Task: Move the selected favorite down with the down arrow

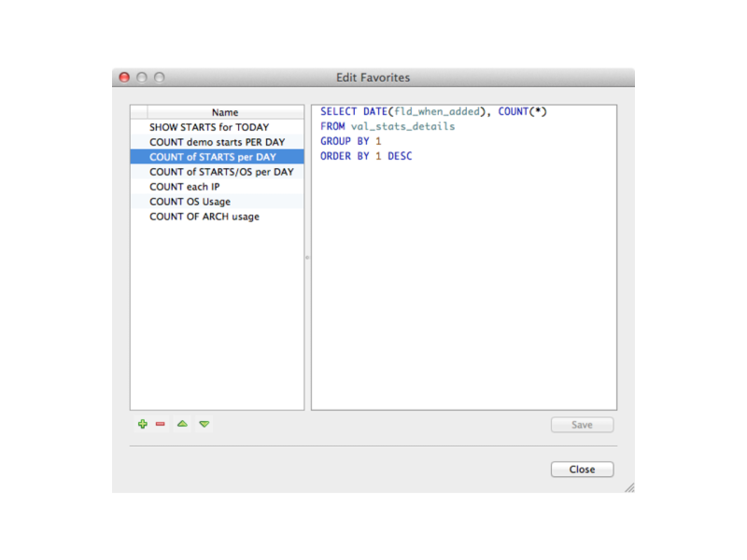Action: tap(204, 424)
